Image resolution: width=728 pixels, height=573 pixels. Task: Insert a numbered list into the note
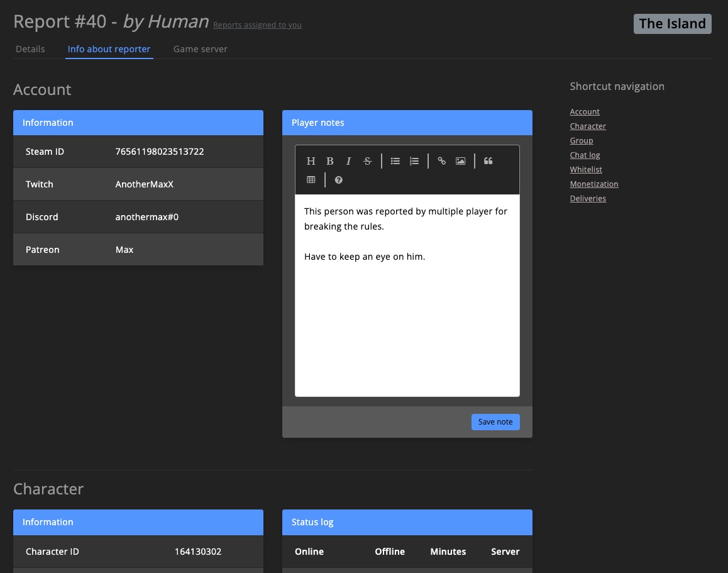point(414,160)
